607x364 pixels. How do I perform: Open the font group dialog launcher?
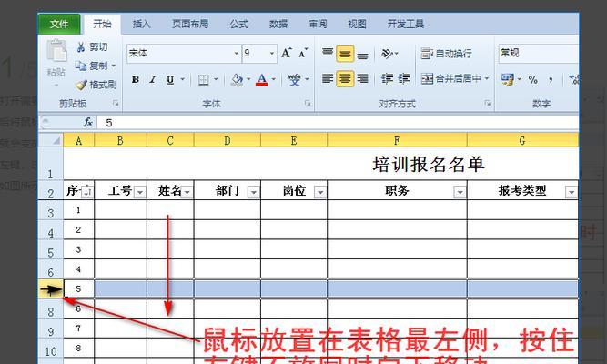tap(308, 103)
